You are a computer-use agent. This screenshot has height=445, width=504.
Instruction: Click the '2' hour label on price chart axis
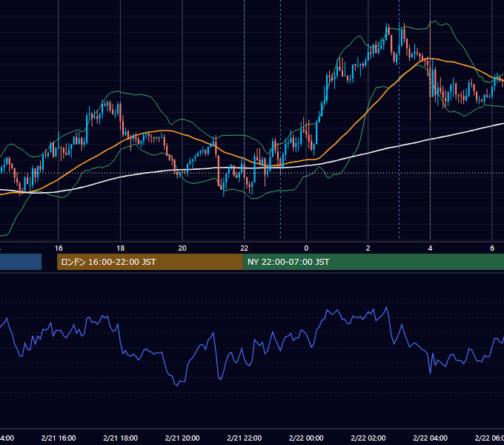pyautogui.click(x=368, y=248)
